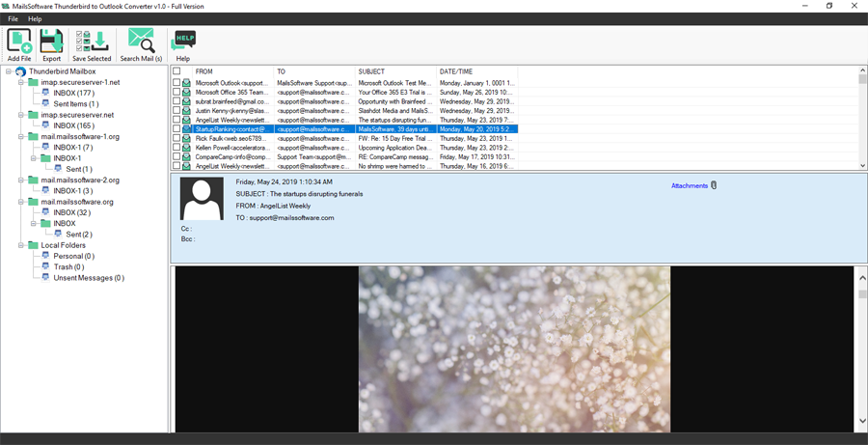Check the Microsoft Office 365 Team checkbox
This screenshot has height=445, width=868.
176,92
